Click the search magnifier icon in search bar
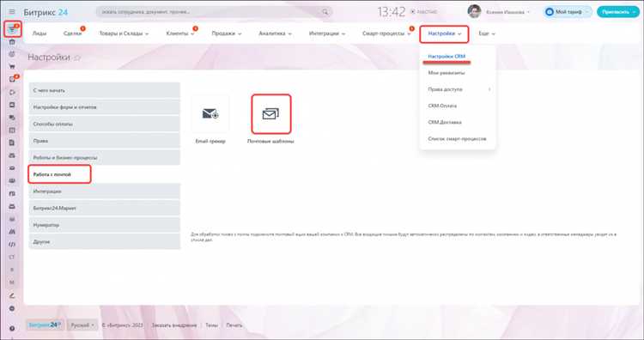 pyautogui.click(x=325, y=12)
